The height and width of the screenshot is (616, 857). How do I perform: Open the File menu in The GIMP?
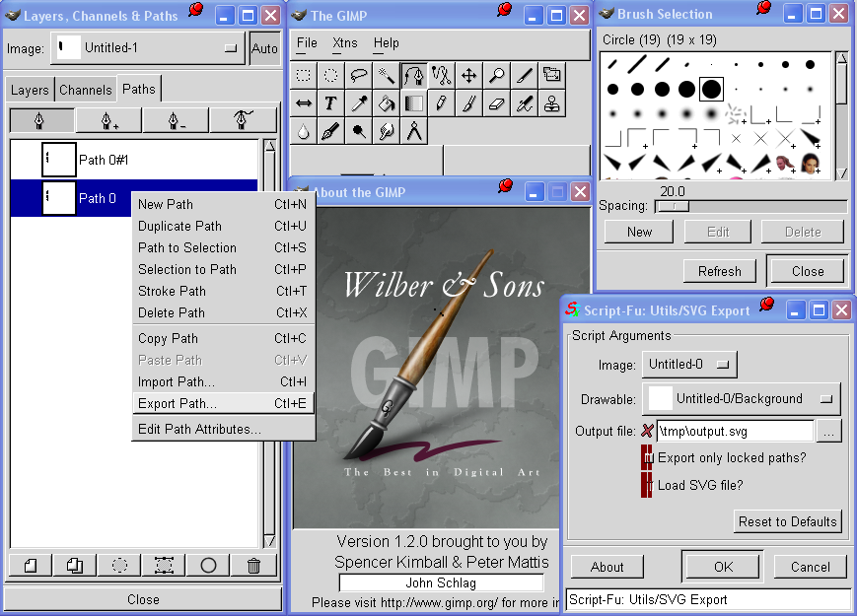pyautogui.click(x=307, y=43)
